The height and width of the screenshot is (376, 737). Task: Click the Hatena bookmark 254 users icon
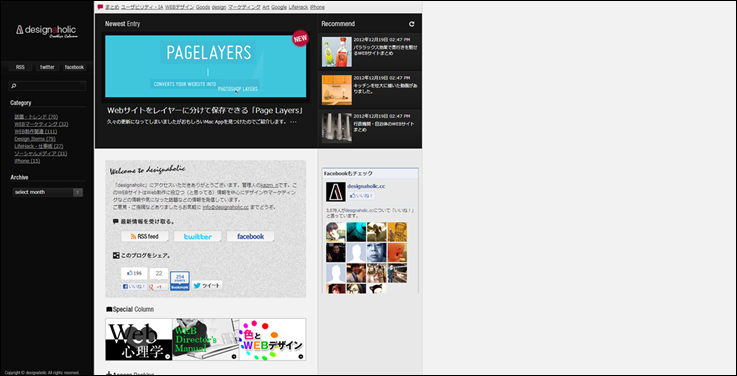pos(180,281)
